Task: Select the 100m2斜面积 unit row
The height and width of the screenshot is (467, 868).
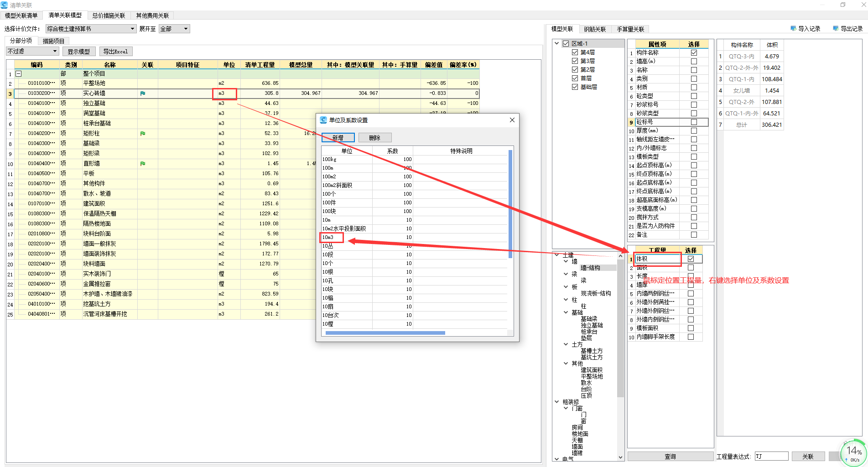Action: coord(415,185)
